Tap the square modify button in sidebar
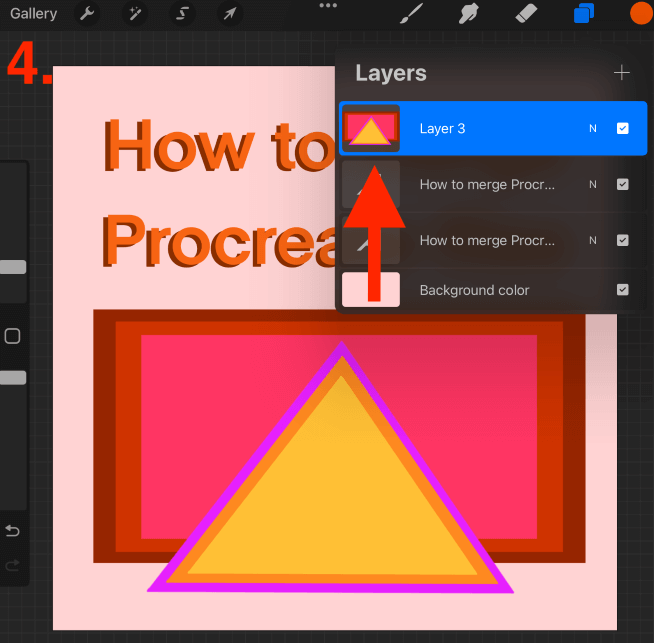 13,336
